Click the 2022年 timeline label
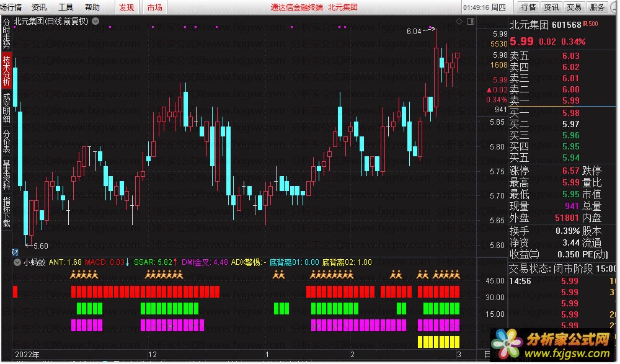The image size is (620, 364). coord(27,355)
